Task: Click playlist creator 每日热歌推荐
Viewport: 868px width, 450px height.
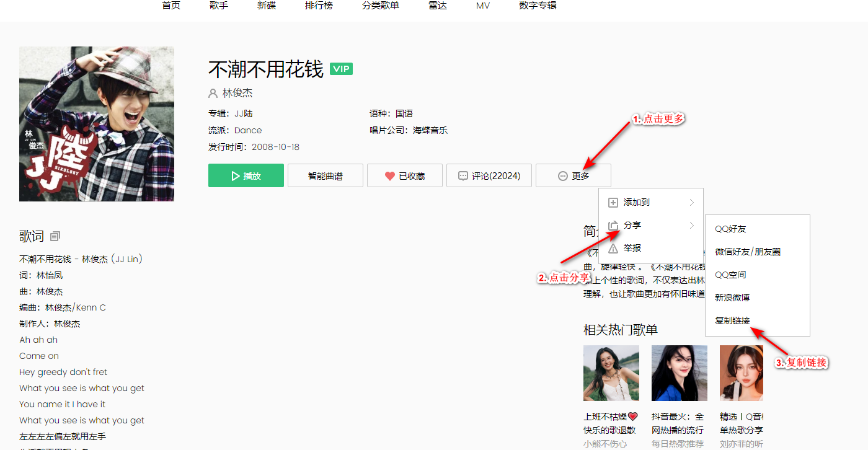Action: tap(678, 444)
